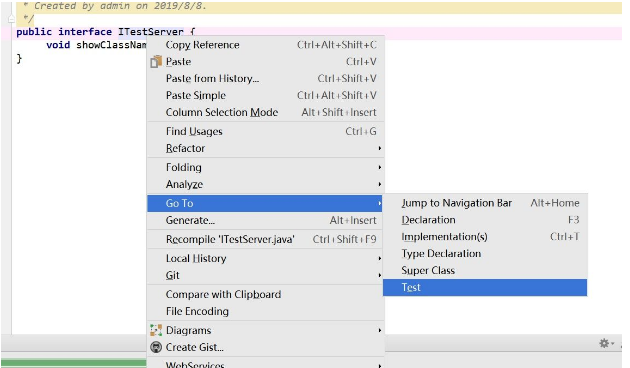Select Paste Simple entry

266,96
